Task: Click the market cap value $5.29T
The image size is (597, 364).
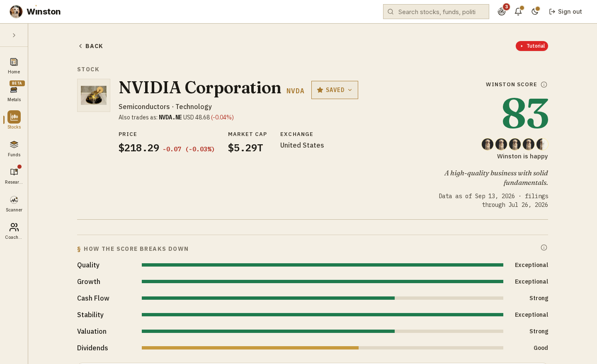Action: click(245, 148)
